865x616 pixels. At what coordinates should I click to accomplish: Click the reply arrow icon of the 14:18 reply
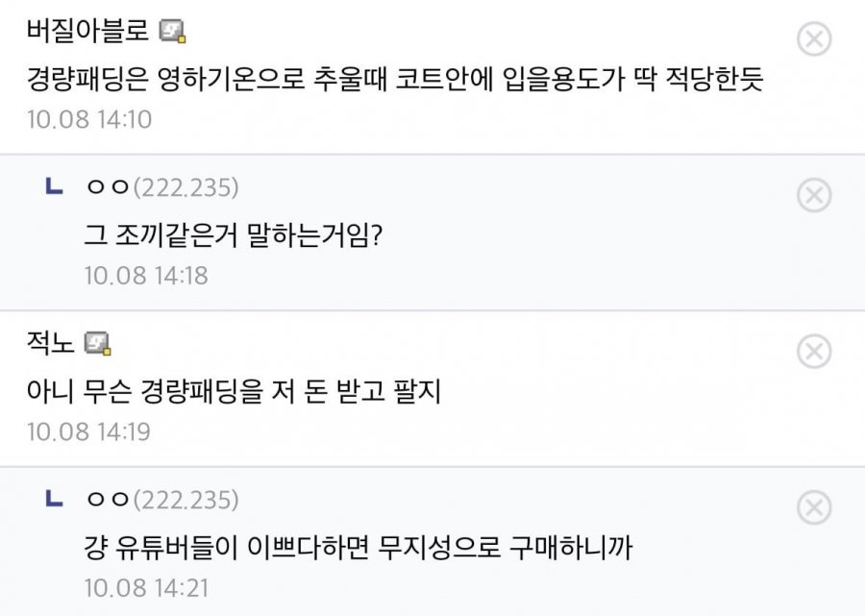pyautogui.click(x=55, y=187)
